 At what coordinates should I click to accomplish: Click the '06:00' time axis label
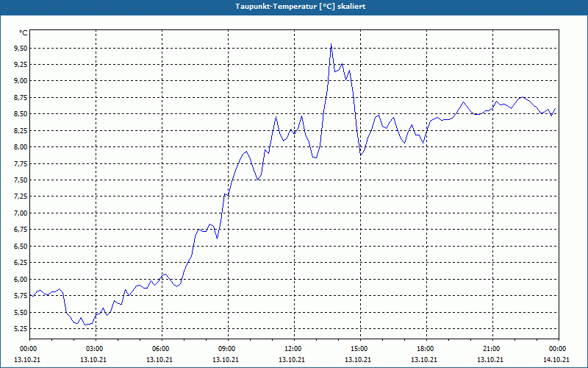click(160, 349)
